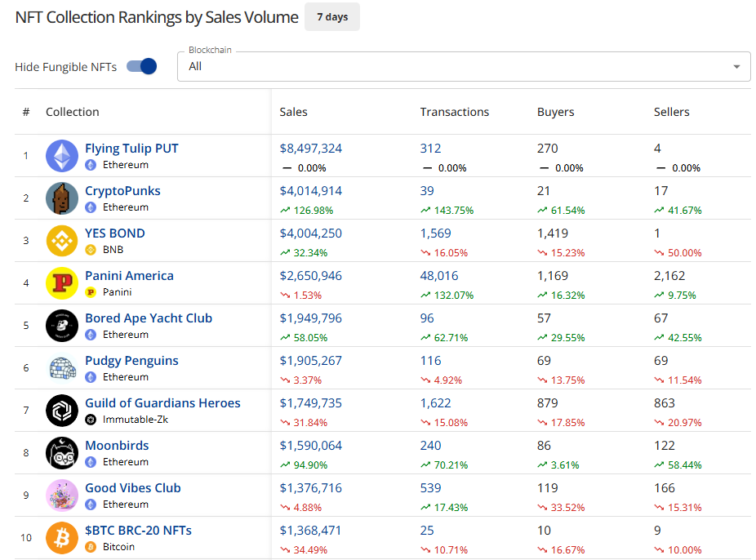Click the CryptoPunks avatar thumbnail
The image size is (756, 560).
coord(62,198)
